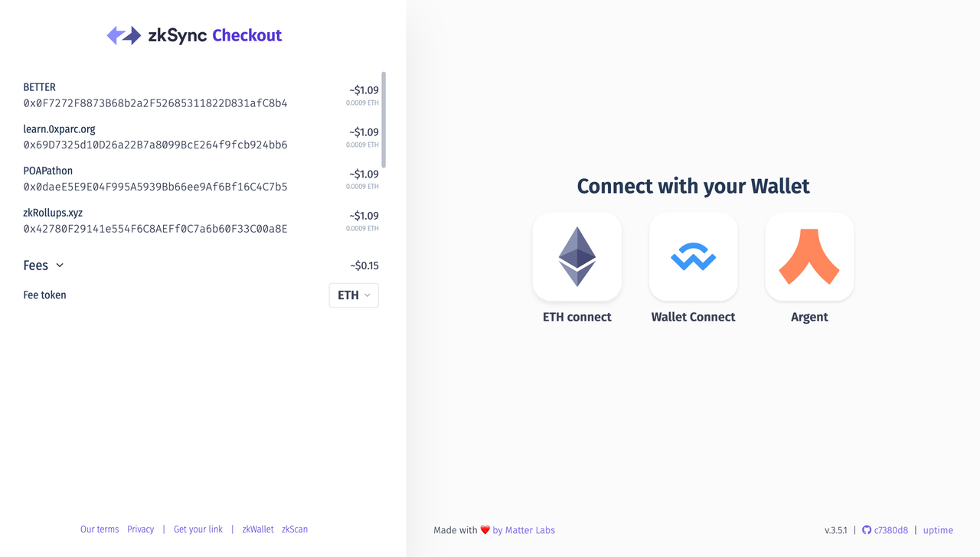Connect using the Argent wallet icon

[x=809, y=256]
